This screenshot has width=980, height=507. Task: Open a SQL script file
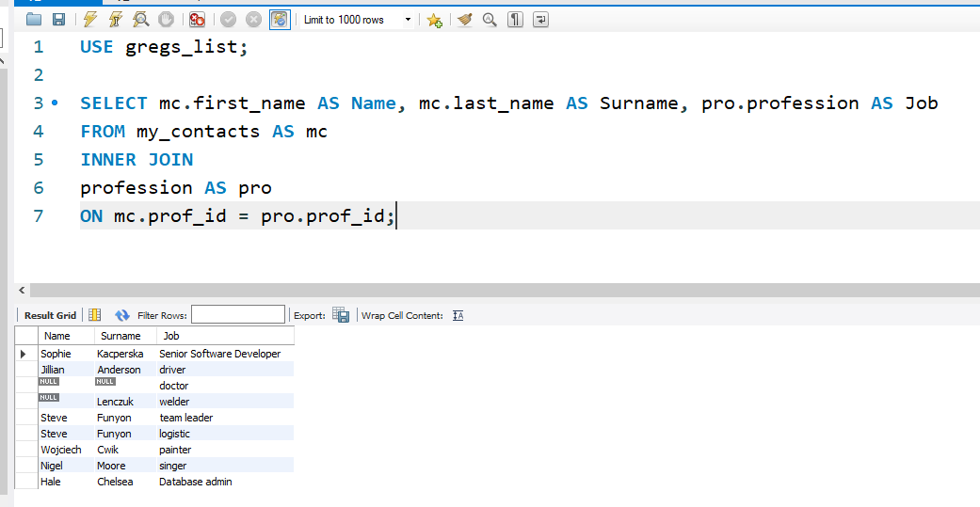tap(34, 20)
